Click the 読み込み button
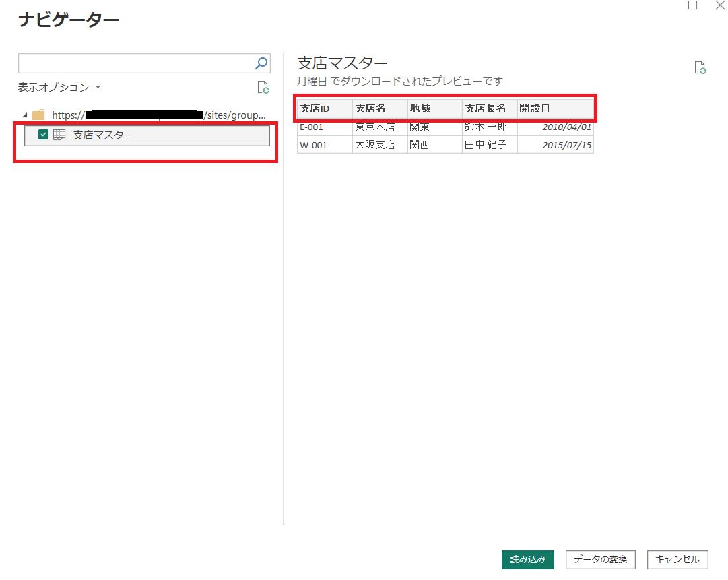The height and width of the screenshot is (580, 728). (528, 559)
